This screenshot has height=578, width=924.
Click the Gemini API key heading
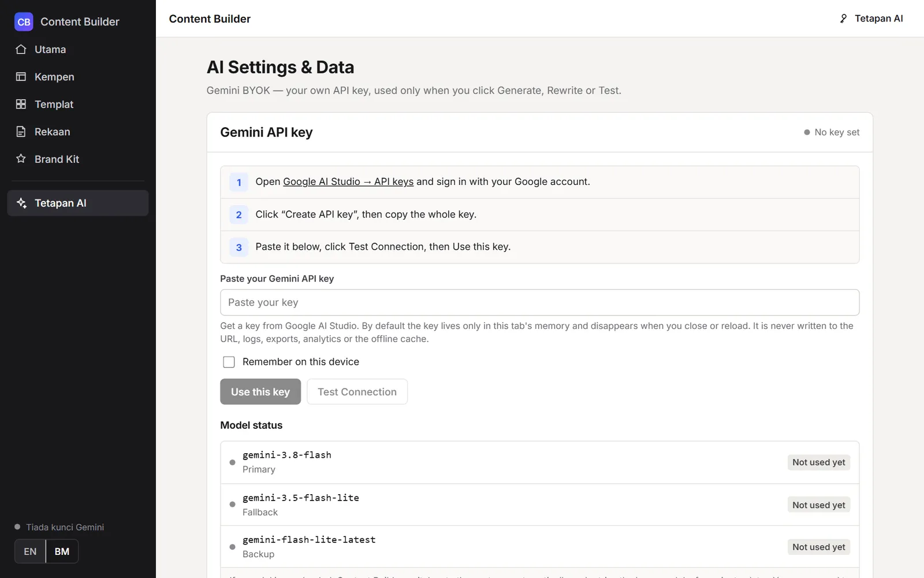click(266, 132)
